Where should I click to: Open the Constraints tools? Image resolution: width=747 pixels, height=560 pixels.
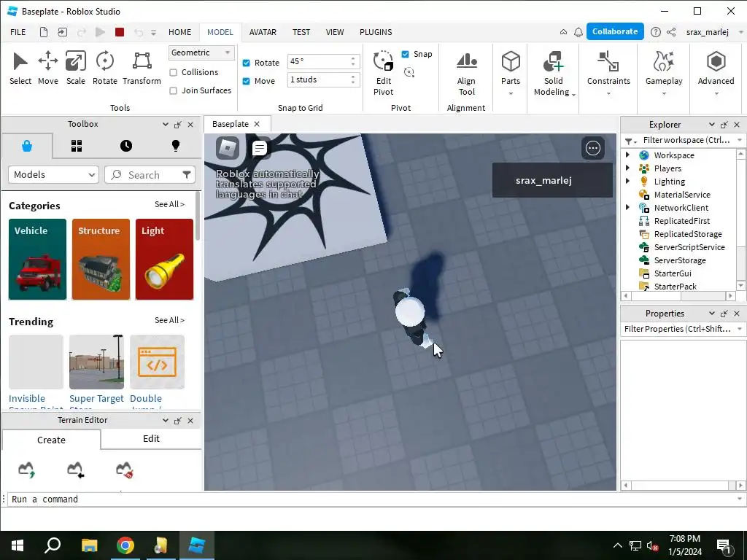pyautogui.click(x=608, y=74)
